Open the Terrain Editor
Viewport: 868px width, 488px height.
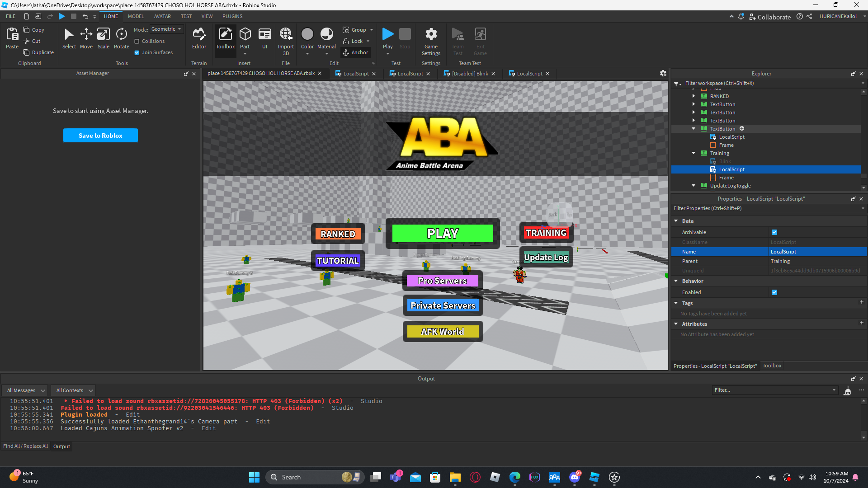point(199,38)
